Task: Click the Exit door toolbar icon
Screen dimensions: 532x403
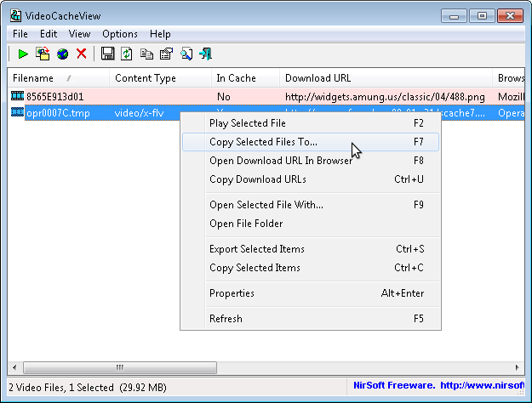Action: coord(206,54)
